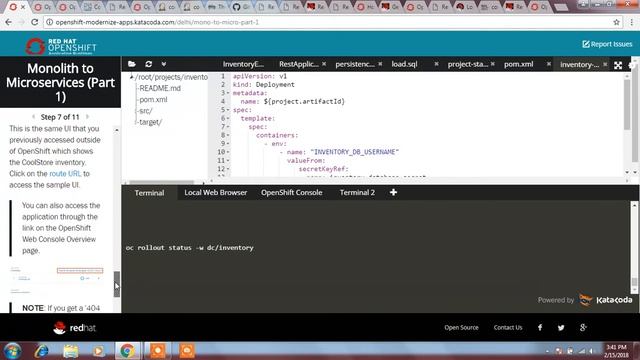Close the inventory-... tab
Image resolution: width=640 pixels, height=360 pixels.
(x=605, y=64)
